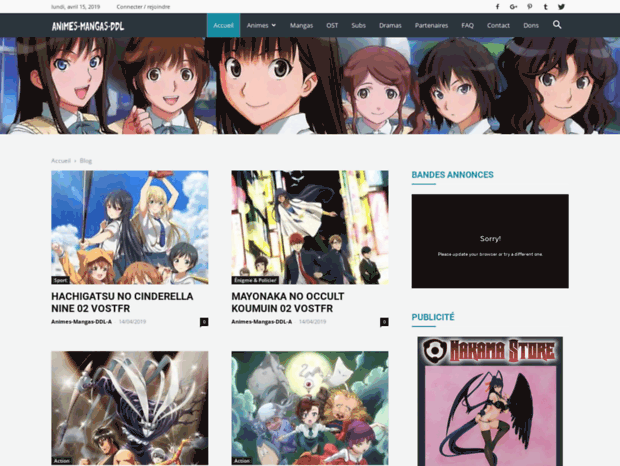Click author Animes-Mangas-DDL-A under Hachigatsu post

click(81, 322)
